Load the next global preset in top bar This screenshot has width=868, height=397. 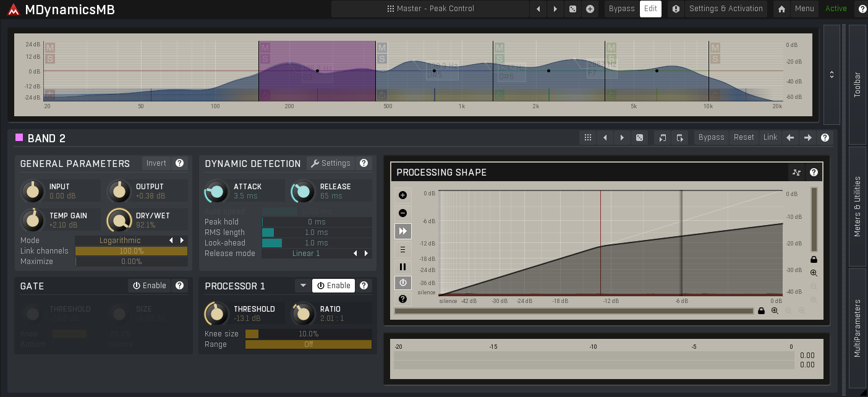(555, 9)
